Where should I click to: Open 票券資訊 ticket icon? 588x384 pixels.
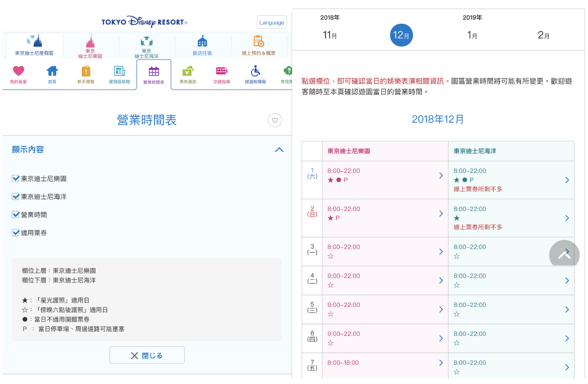click(x=188, y=71)
